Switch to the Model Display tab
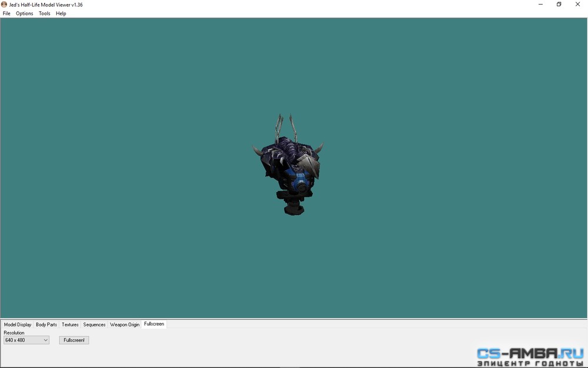The height and width of the screenshot is (368, 588). pos(18,324)
